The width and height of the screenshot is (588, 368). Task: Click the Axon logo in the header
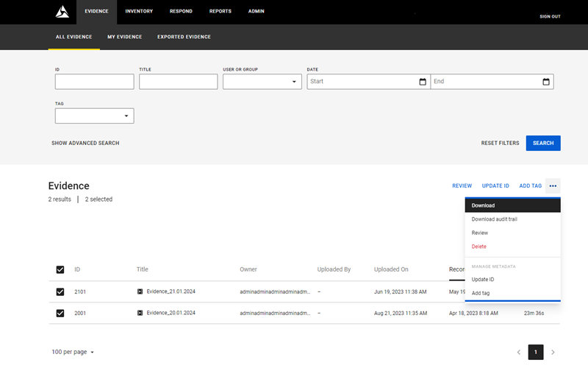click(x=62, y=12)
